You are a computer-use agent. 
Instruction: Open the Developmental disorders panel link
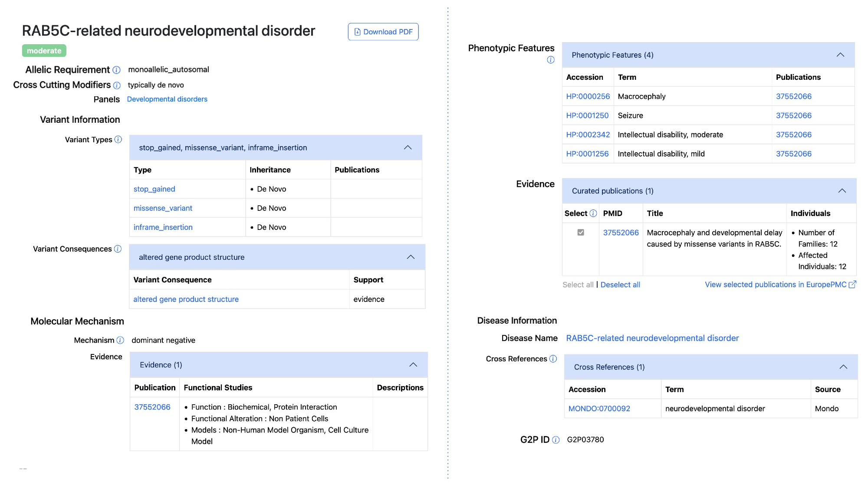click(x=167, y=99)
